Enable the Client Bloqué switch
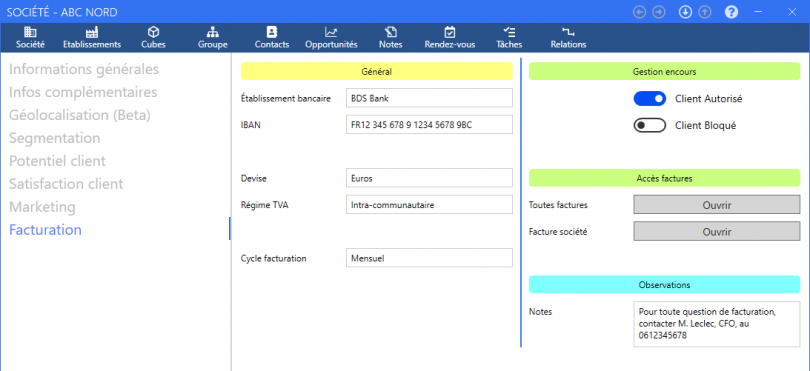This screenshot has width=810, height=371. coord(650,125)
